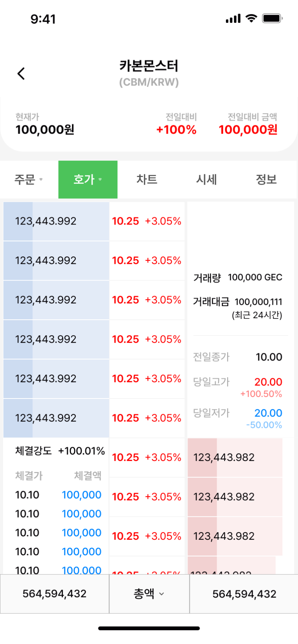Open the 총액 dropdown selector
The height and width of the screenshot is (644, 298).
149,594
